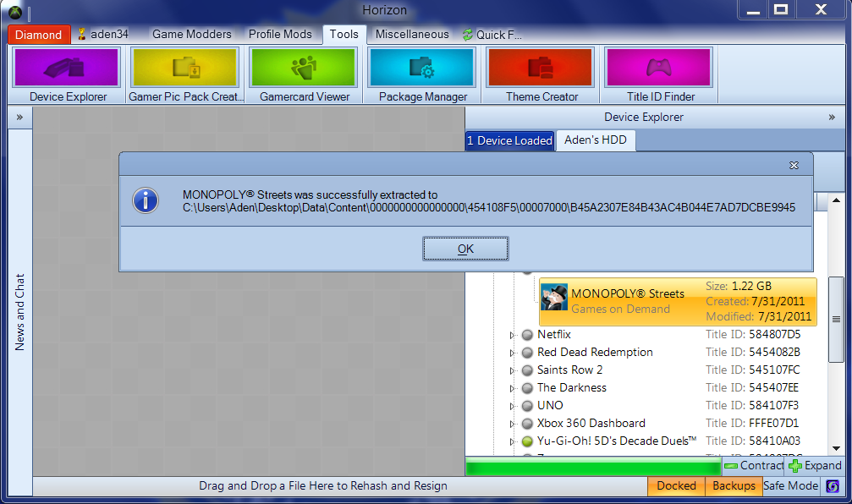This screenshot has width=852, height=504.
Task: Toggle the Docked option
Action: click(676, 486)
